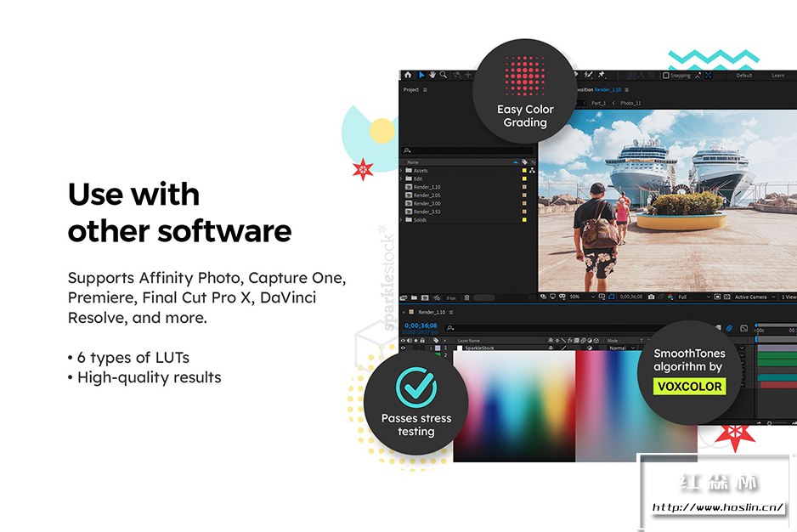Click the yellow label swatch for Assets

[524, 170]
